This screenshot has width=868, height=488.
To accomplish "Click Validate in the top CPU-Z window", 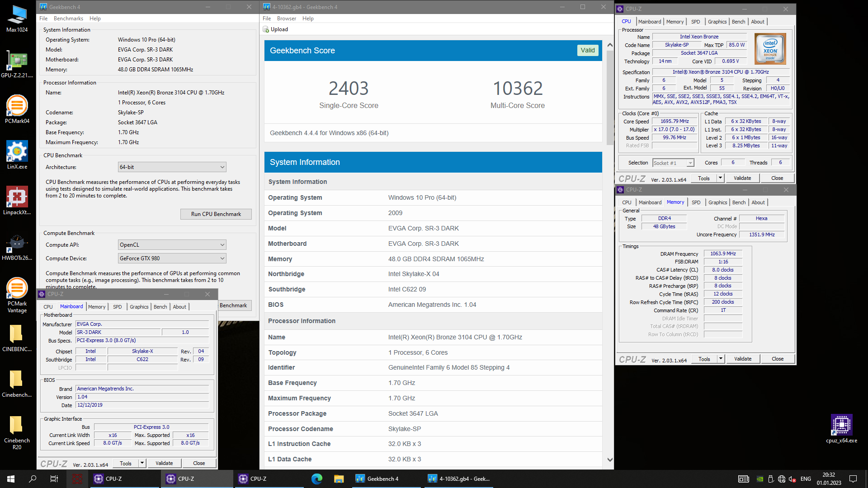I will [x=742, y=178].
